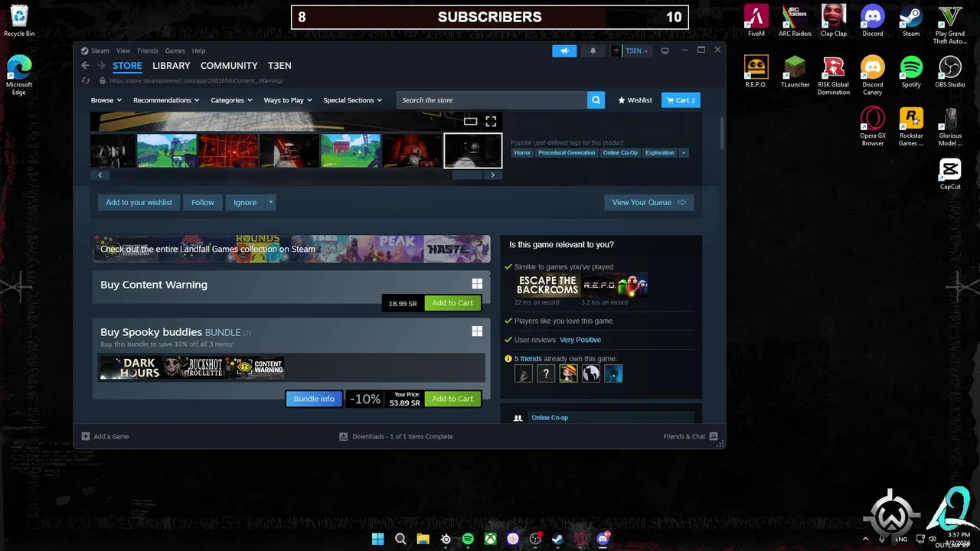This screenshot has width=980, height=551.
Task: Switch to the LIBRARY tab
Action: pyautogui.click(x=171, y=66)
